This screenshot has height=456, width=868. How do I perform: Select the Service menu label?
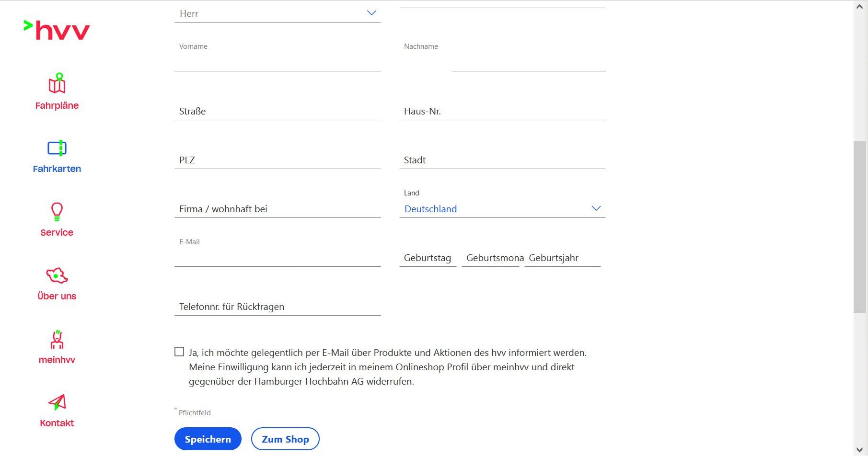coord(57,232)
